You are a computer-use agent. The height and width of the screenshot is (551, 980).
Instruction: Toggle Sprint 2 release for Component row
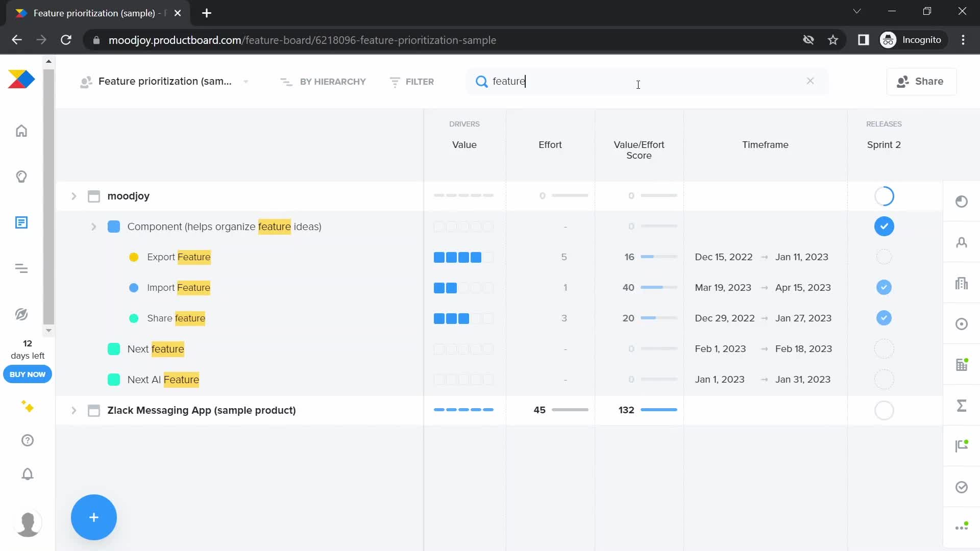click(884, 227)
